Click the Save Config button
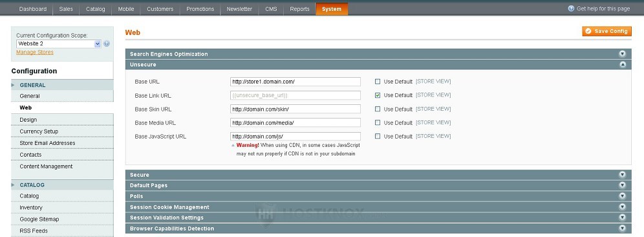Image resolution: width=644 pixels, height=237 pixels. pos(606,31)
